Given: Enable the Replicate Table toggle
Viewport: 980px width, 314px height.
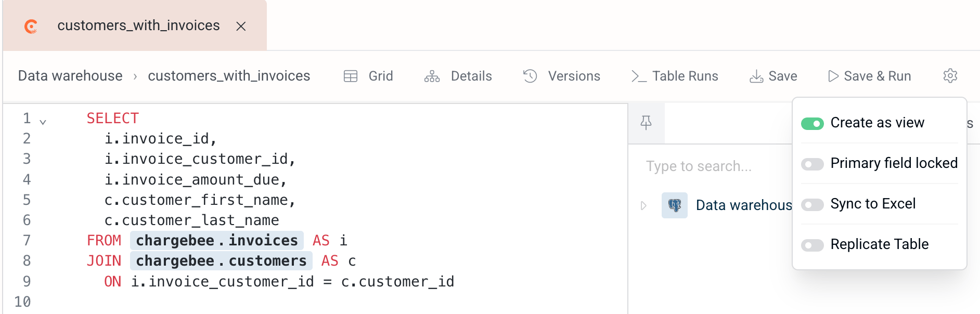Looking at the screenshot, I should pos(812,245).
